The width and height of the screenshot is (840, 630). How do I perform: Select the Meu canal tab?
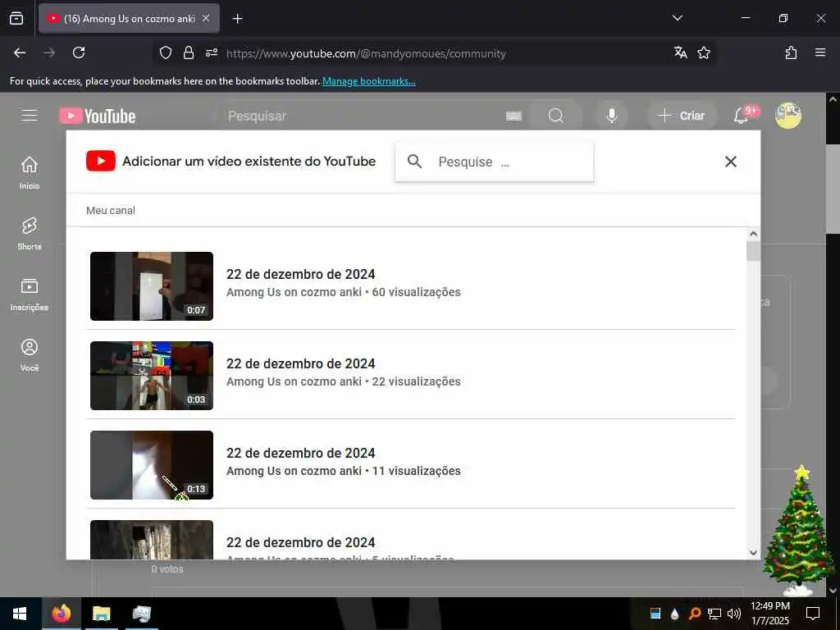(x=111, y=211)
